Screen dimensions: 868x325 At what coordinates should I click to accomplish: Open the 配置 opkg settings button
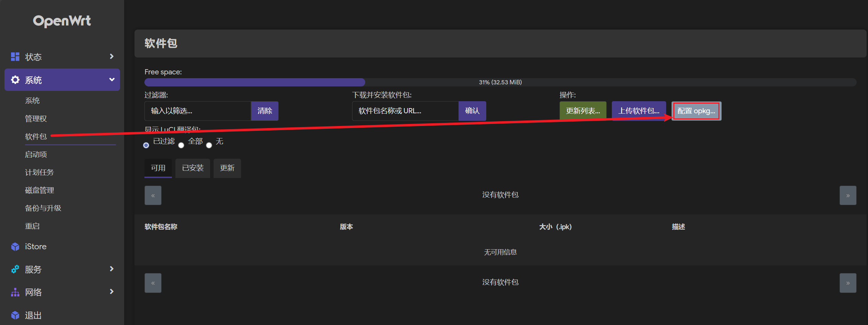(696, 111)
